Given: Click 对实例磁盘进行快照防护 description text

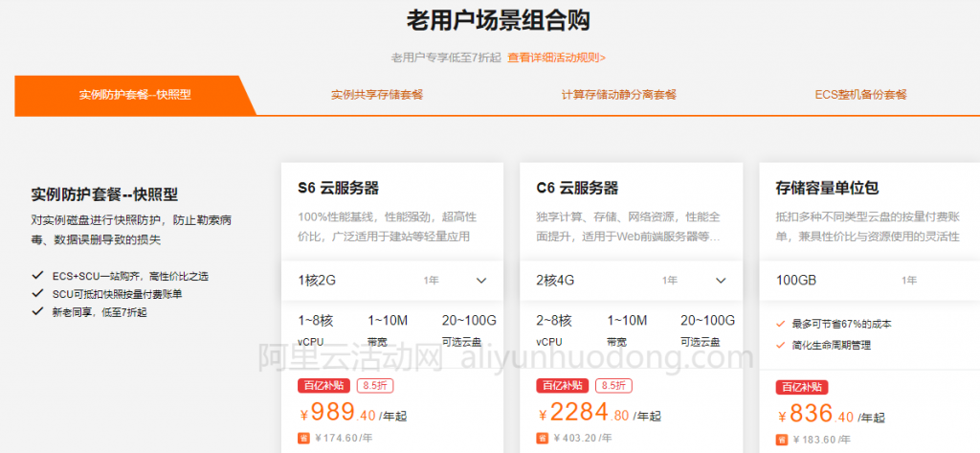Looking at the screenshot, I should point(132,230).
